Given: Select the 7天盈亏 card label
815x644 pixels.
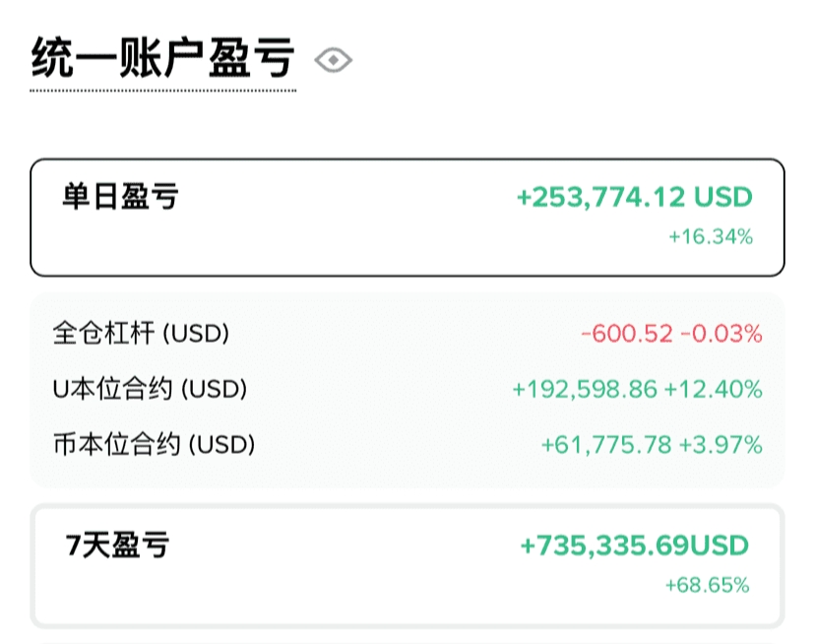Looking at the screenshot, I should coord(117,545).
